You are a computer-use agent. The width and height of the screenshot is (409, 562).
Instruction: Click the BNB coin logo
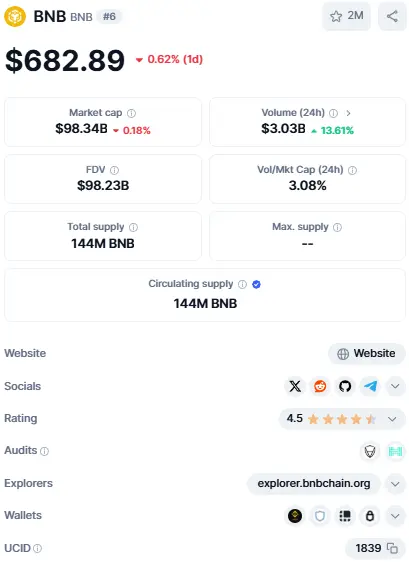[x=15, y=16]
